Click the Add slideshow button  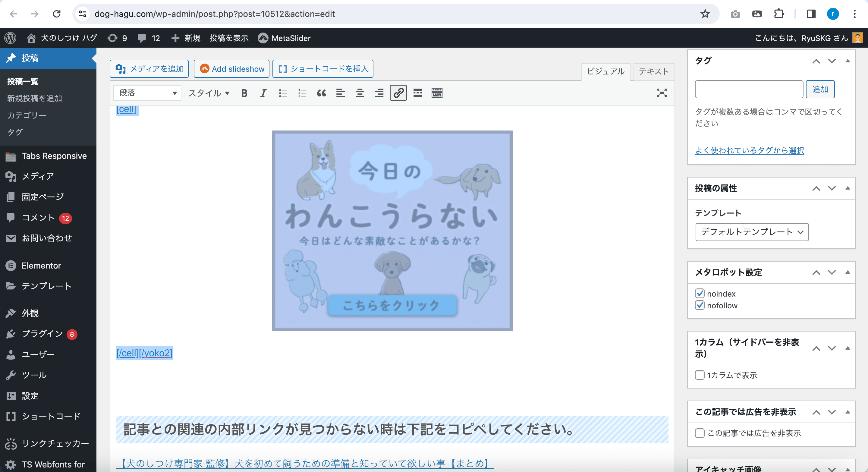(231, 69)
